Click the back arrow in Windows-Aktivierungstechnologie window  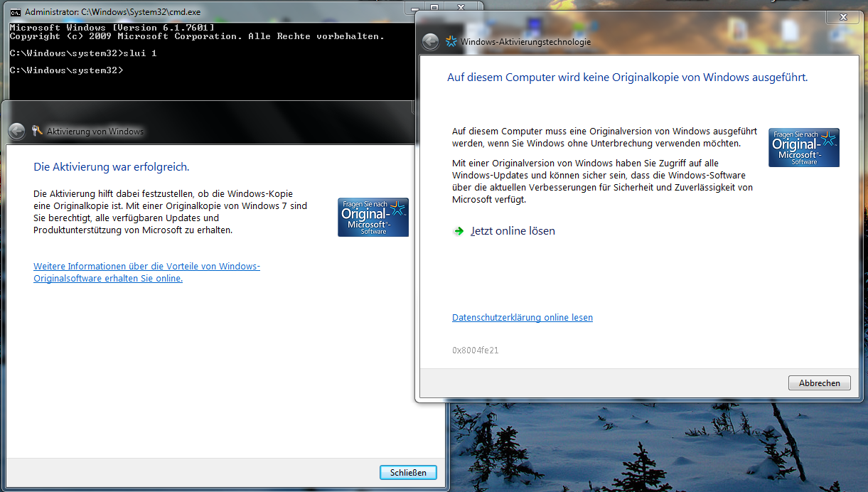coord(430,41)
